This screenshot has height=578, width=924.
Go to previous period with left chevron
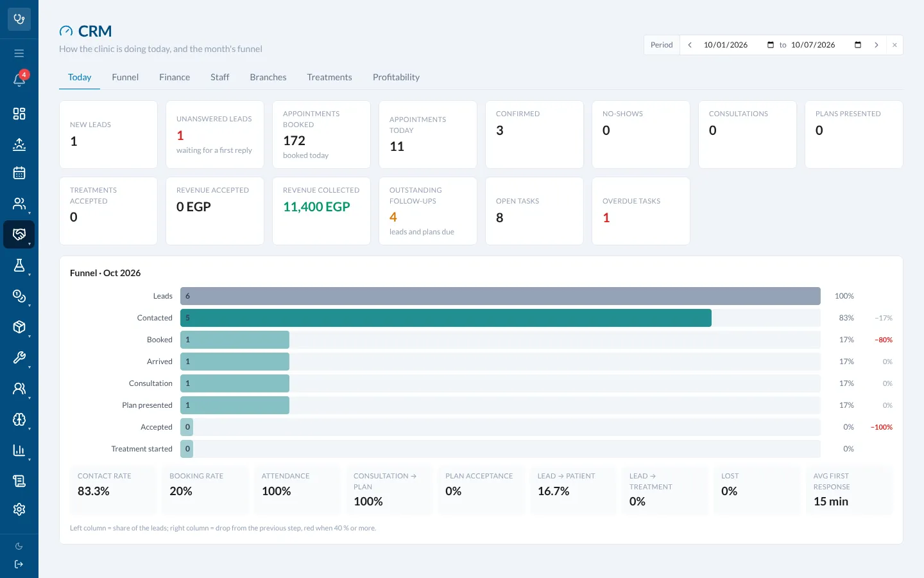pyautogui.click(x=690, y=45)
